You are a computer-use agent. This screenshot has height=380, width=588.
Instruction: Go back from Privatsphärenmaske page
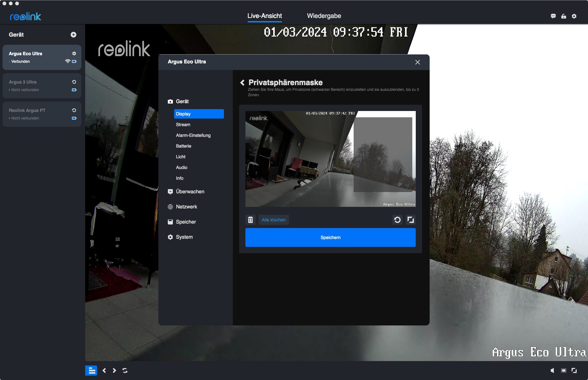(242, 83)
